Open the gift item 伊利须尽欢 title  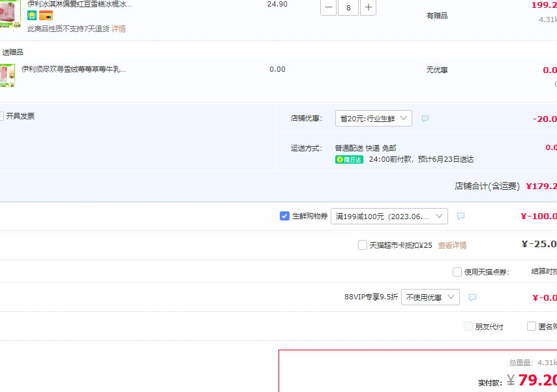pos(74,69)
